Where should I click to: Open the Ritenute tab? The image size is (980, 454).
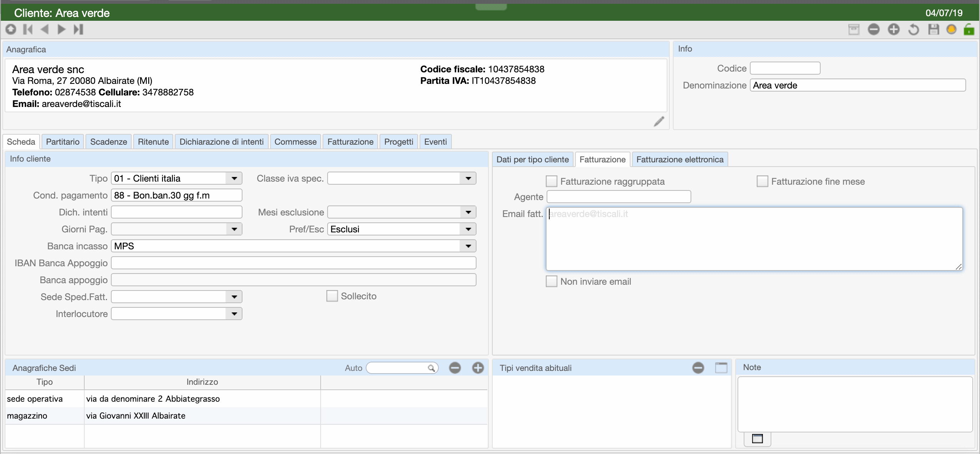tap(153, 142)
